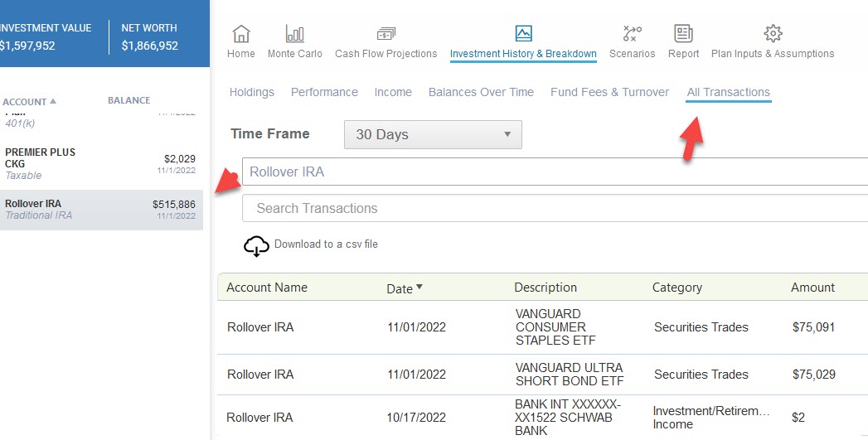Sort by the Description column header
The width and height of the screenshot is (868, 440).
[546, 288]
